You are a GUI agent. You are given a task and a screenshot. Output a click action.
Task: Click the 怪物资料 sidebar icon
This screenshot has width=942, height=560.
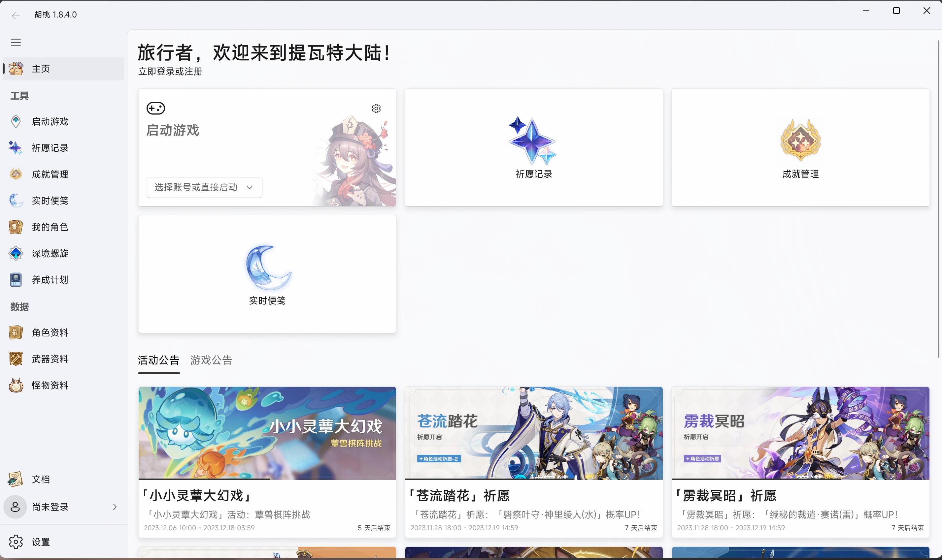pyautogui.click(x=16, y=385)
